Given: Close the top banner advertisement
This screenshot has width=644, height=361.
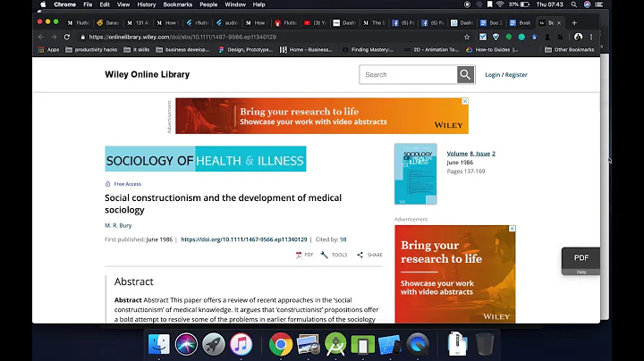Looking at the screenshot, I should [x=464, y=101].
